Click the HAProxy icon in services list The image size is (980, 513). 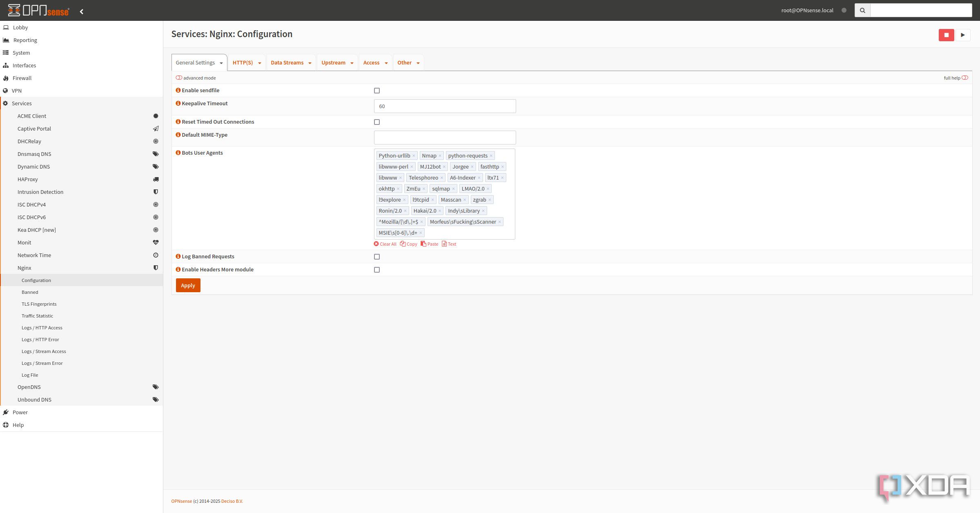click(x=156, y=180)
